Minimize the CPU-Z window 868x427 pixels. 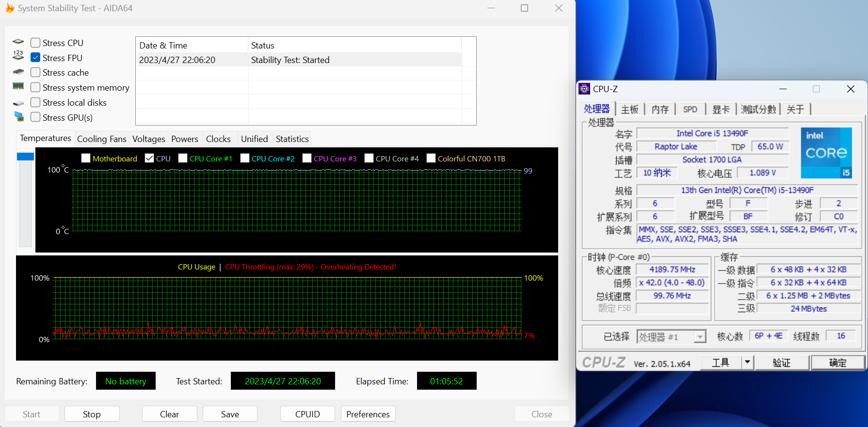pos(783,89)
